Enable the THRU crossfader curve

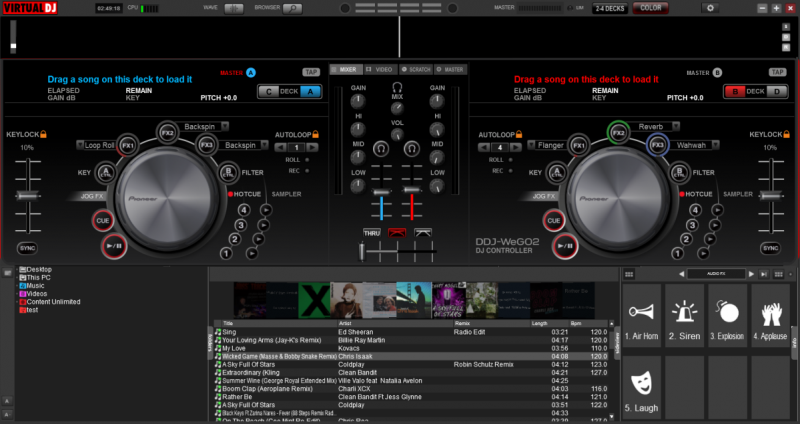pos(371,233)
